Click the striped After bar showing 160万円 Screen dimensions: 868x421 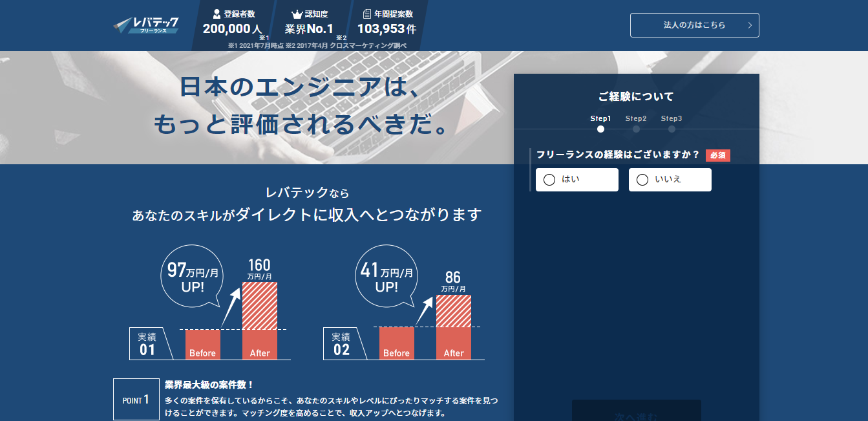click(260, 305)
